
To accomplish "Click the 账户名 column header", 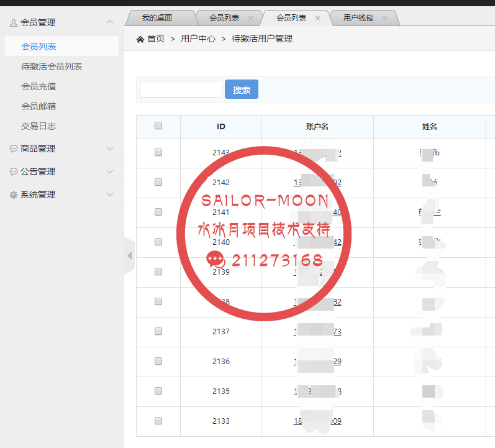I will tap(317, 127).
